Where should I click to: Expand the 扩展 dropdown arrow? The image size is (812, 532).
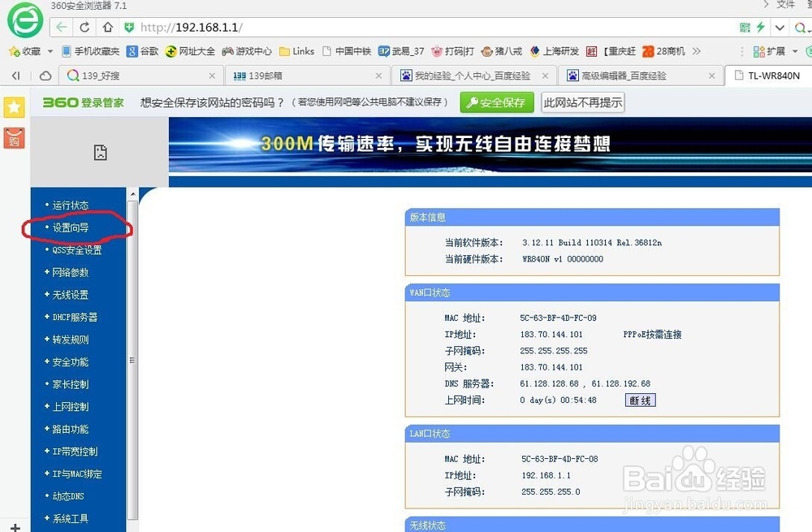tap(795, 51)
